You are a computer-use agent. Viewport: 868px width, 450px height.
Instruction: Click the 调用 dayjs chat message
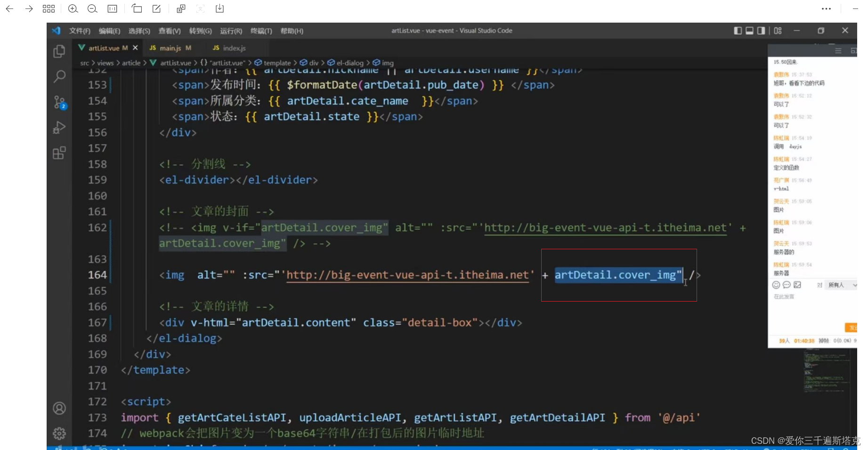coord(787,147)
